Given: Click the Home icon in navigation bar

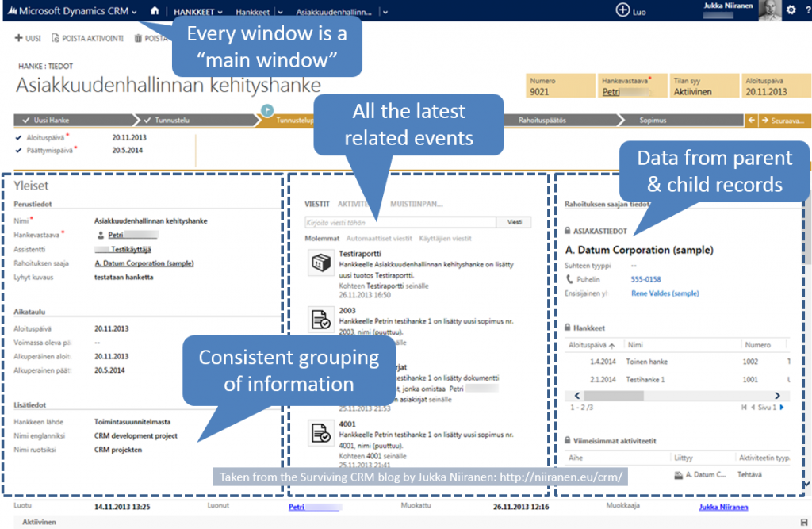Looking at the screenshot, I should [155, 12].
